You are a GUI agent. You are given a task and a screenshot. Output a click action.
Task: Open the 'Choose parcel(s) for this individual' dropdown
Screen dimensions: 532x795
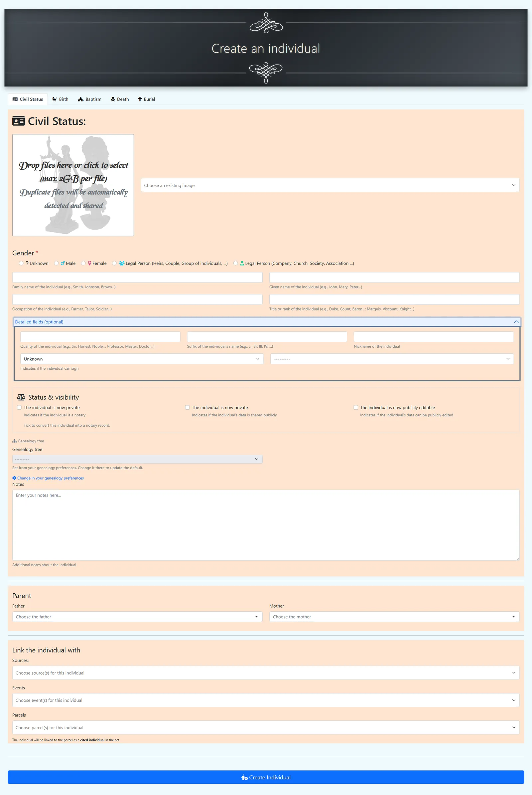pos(266,727)
